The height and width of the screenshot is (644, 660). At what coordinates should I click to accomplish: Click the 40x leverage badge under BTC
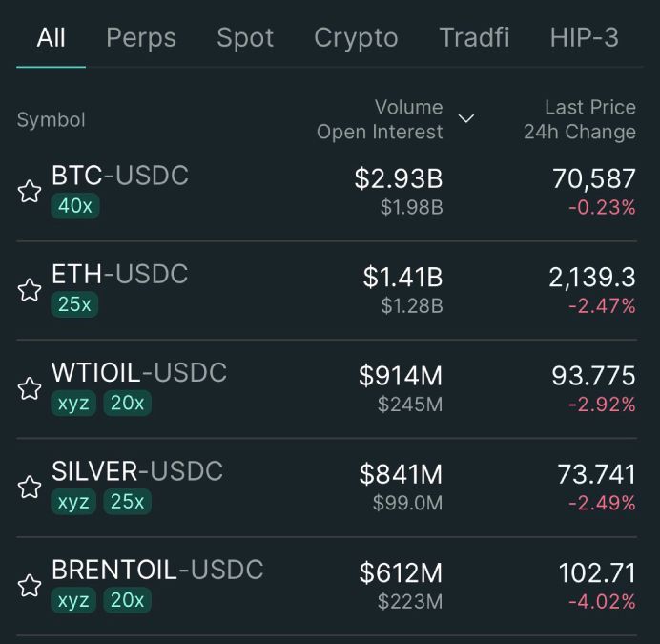point(75,205)
